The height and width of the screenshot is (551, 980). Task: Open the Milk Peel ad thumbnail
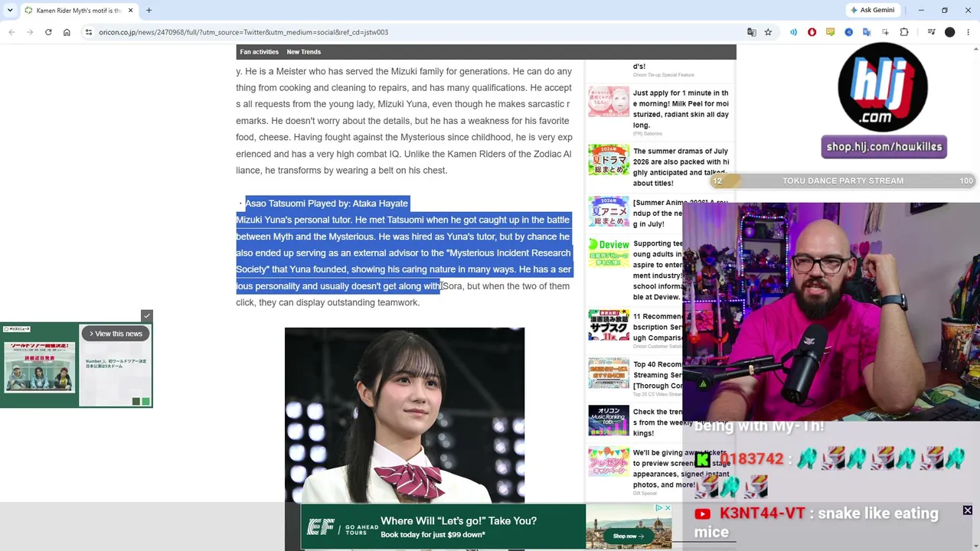coord(609,102)
